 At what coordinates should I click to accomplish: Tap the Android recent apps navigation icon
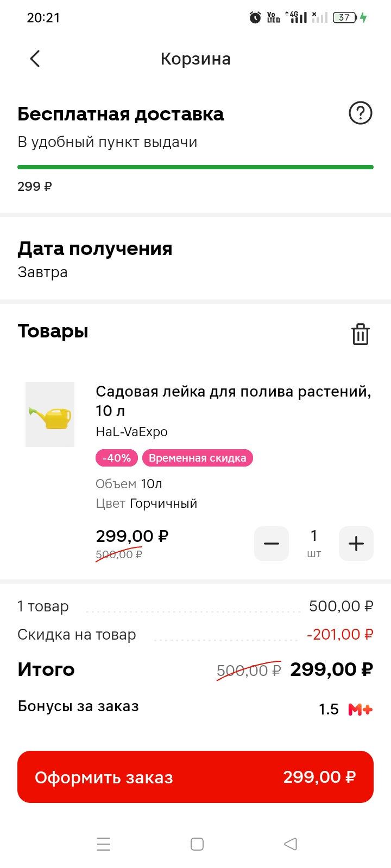pos(104,844)
